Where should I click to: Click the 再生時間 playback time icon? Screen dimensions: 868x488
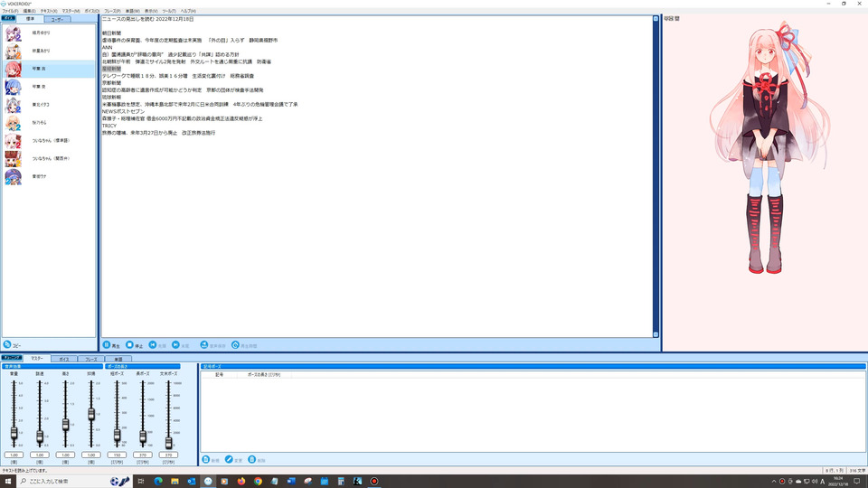click(235, 344)
